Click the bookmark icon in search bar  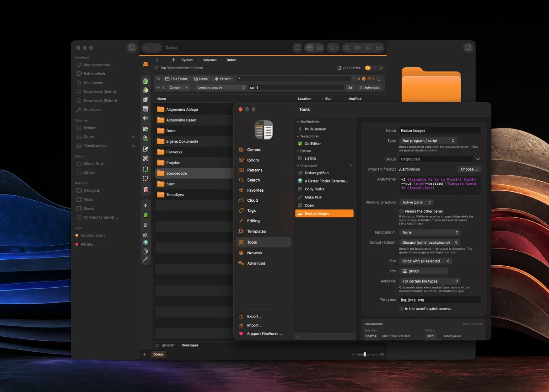tap(379, 79)
